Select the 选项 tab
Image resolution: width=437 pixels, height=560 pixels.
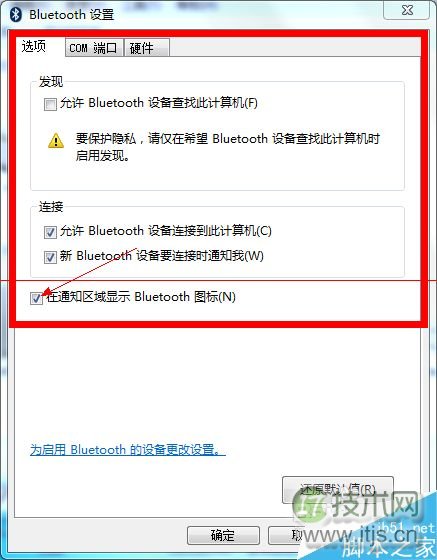click(x=34, y=46)
